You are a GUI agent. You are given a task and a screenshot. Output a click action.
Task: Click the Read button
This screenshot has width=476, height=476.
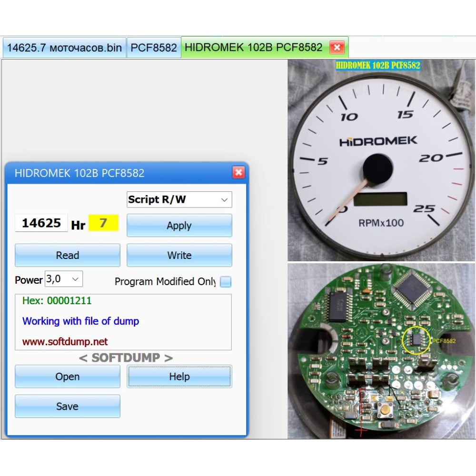pyautogui.click(x=68, y=255)
